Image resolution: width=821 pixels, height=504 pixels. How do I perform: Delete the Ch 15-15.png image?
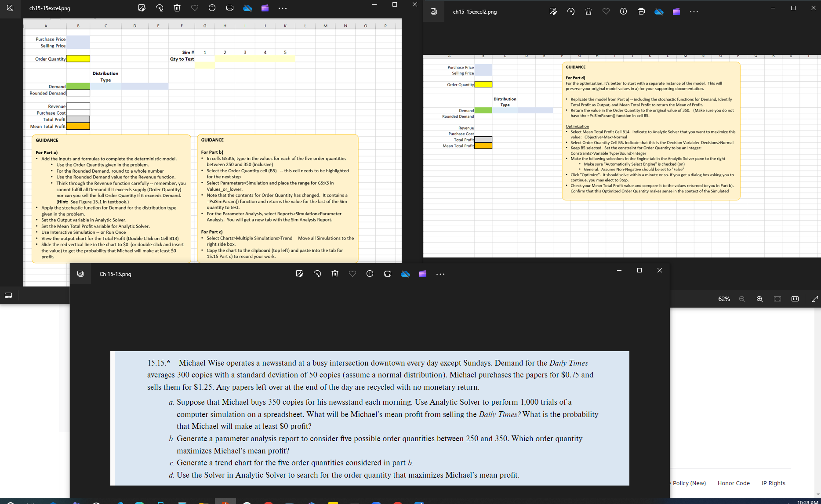point(335,274)
